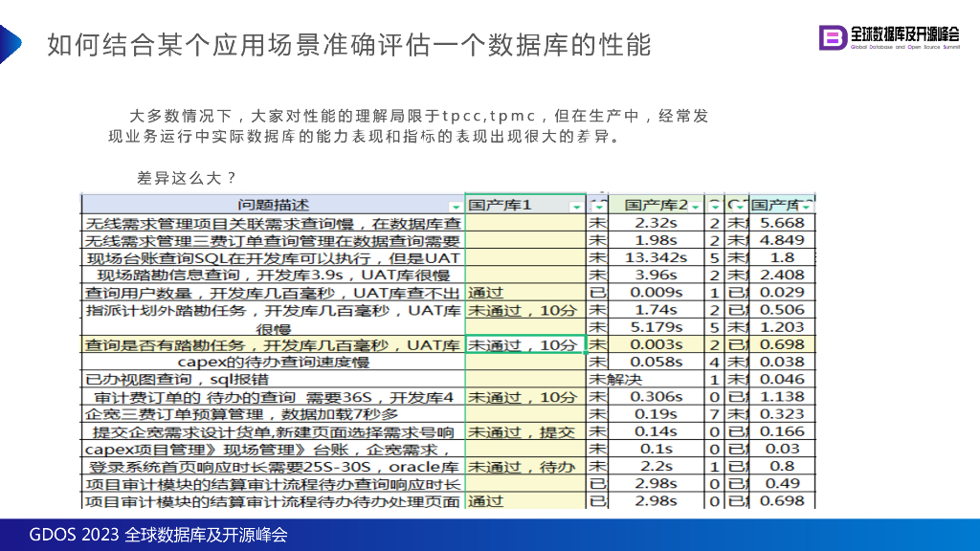Screen dimensions: 980x551
Task: Select the 国产库2 header cell
Action: pyautogui.click(x=657, y=206)
